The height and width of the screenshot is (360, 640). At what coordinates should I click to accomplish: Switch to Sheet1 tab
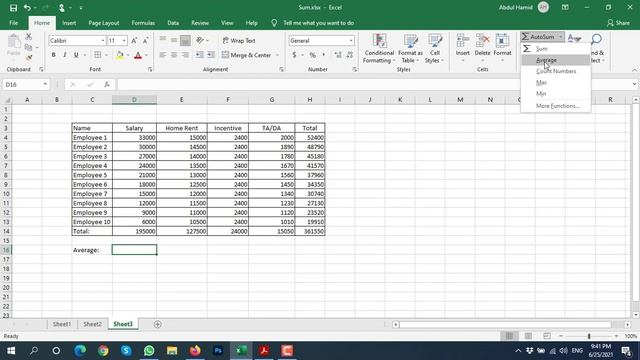(x=62, y=324)
